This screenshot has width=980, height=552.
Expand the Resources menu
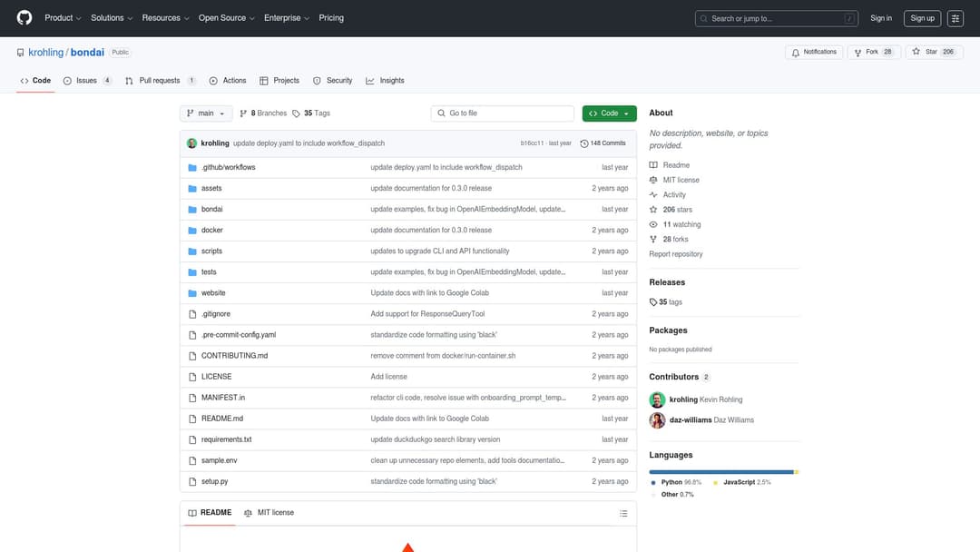165,18
